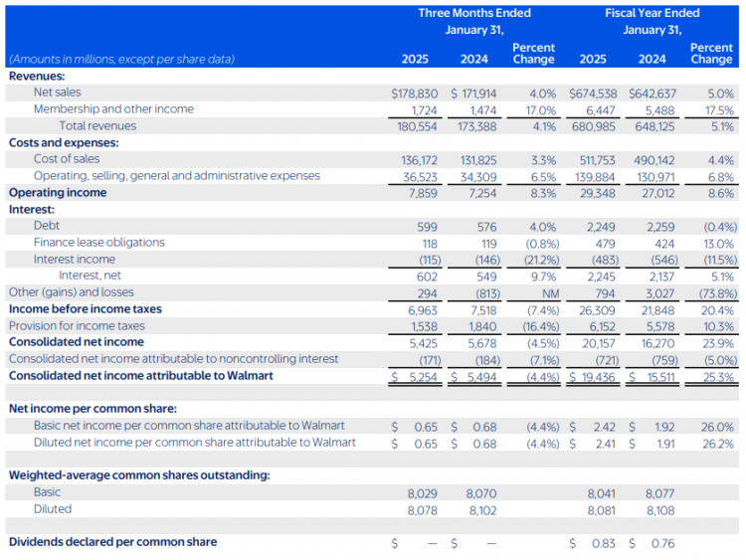Screen dimensions: 746x560
Task: Click 'Income before income taxes' label
Action: tap(86, 308)
